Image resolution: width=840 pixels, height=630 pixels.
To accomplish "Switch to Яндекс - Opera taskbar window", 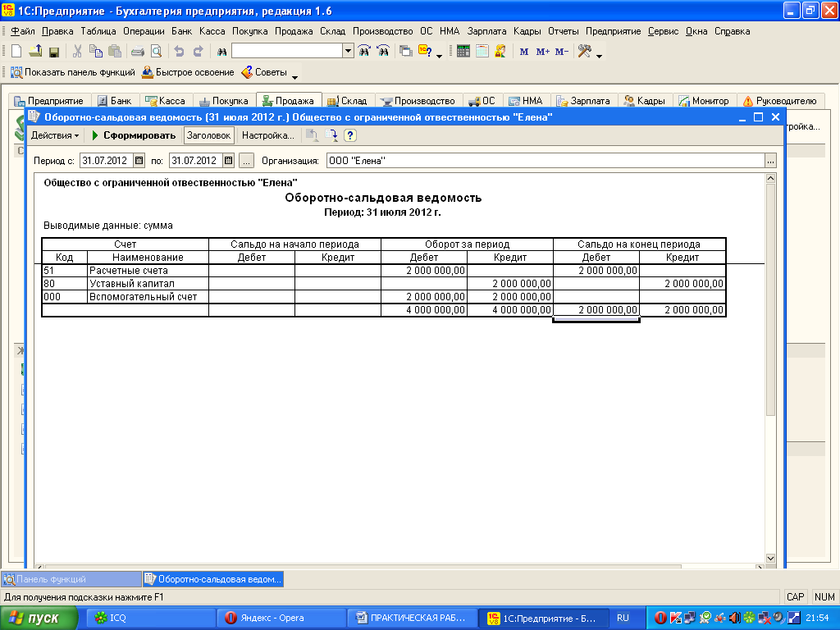I will coord(281,619).
